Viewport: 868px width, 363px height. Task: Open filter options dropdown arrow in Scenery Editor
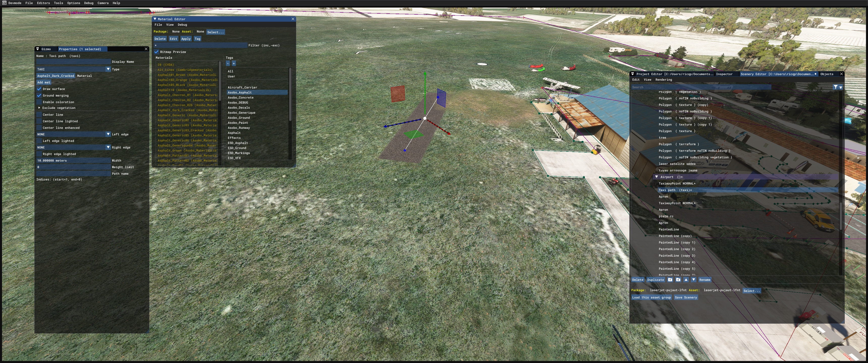pyautogui.click(x=841, y=87)
